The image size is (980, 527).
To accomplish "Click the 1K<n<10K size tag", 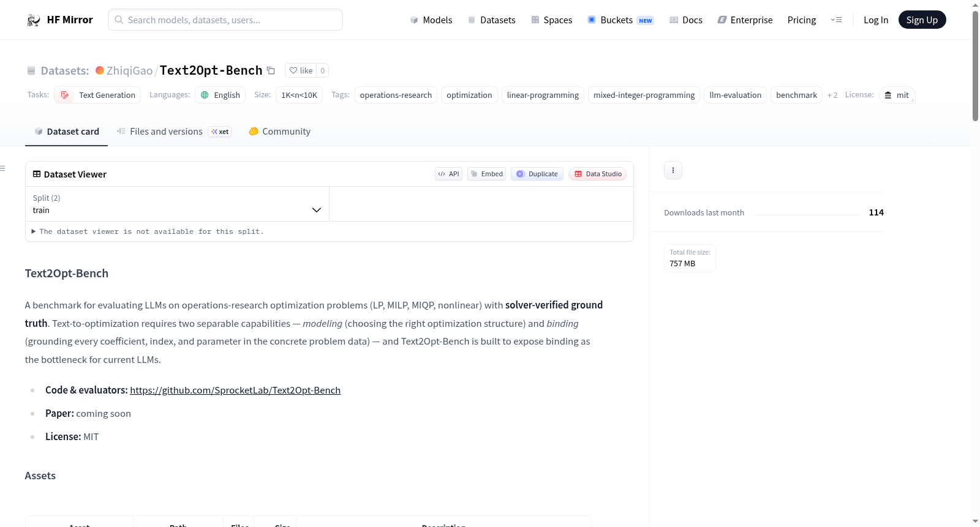I will pos(300,95).
